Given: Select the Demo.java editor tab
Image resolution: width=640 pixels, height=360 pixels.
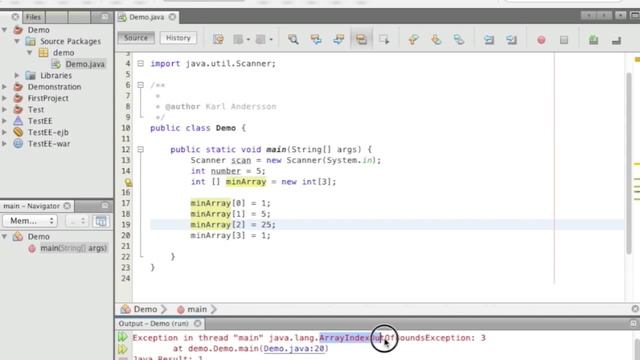Looking at the screenshot, I should [x=147, y=17].
